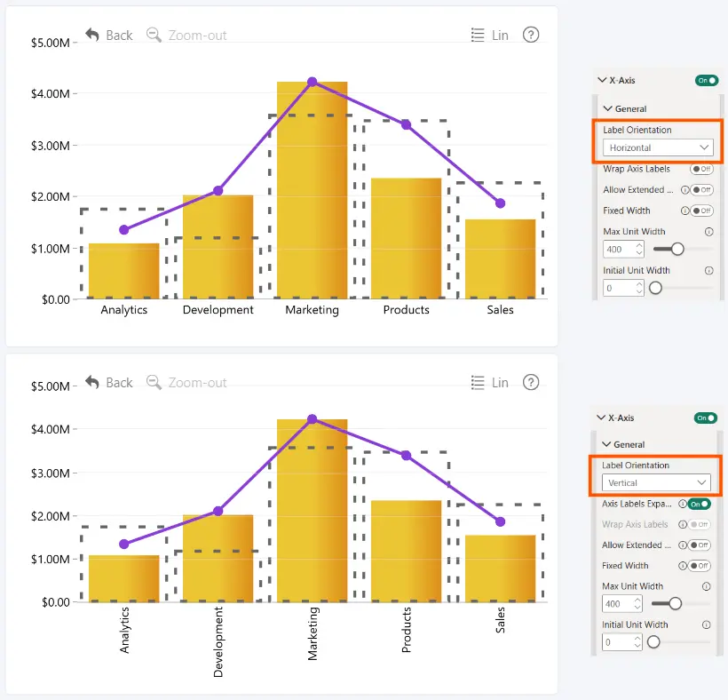
Task: Click Back arrow in top chart
Action: (92, 35)
